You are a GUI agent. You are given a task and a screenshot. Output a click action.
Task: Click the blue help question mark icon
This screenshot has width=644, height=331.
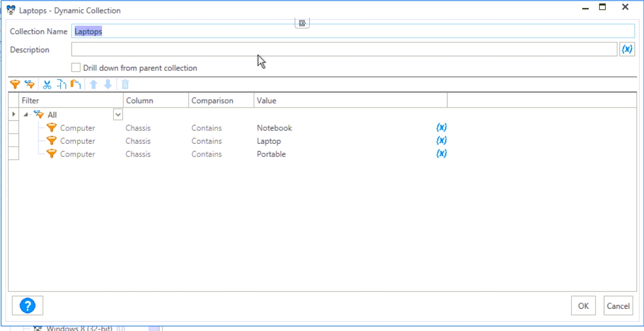coord(27,305)
